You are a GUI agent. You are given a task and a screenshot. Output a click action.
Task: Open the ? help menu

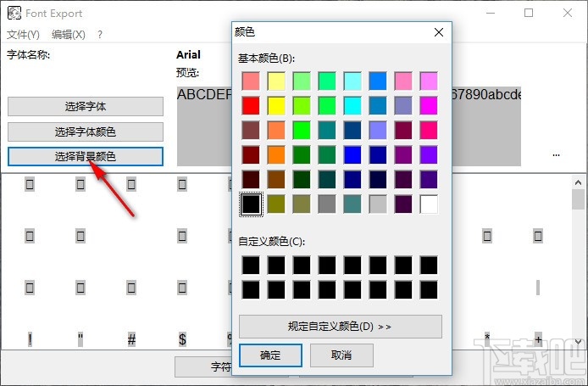tap(100, 35)
